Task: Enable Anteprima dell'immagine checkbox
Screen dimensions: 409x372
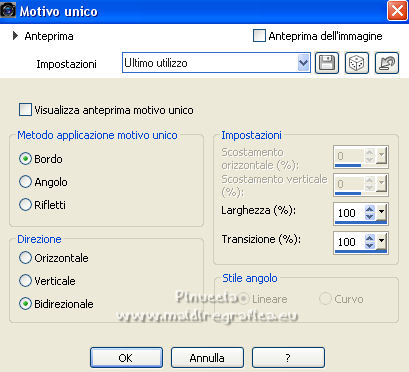Action: point(259,35)
